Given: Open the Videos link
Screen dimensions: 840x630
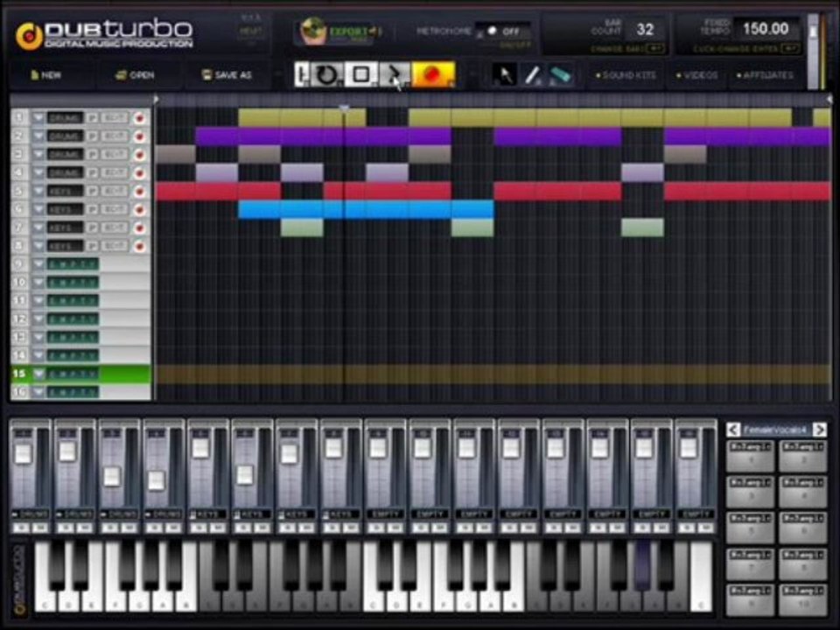Looking at the screenshot, I should tap(697, 75).
